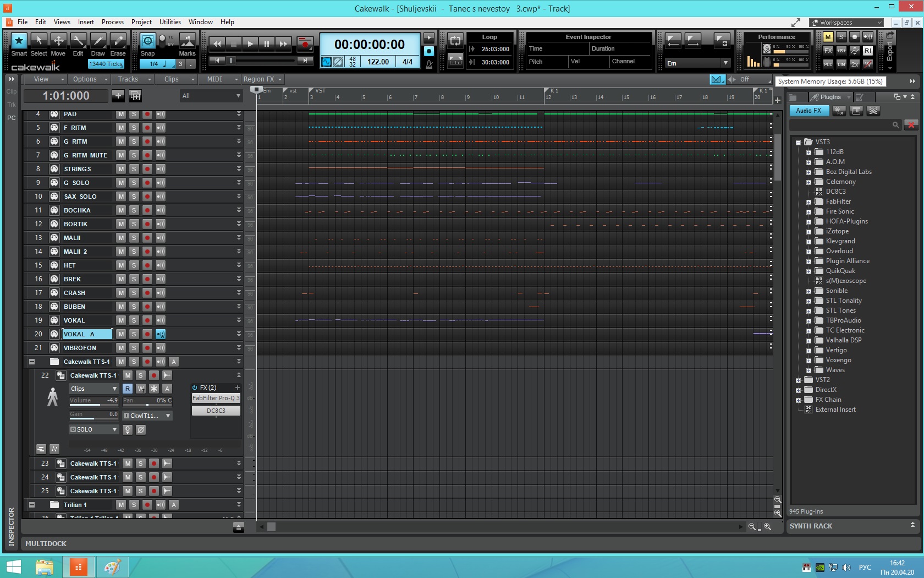924x578 pixels.
Task: Collapse the Cakewalk TTS-1 track folder
Action: click(32, 362)
